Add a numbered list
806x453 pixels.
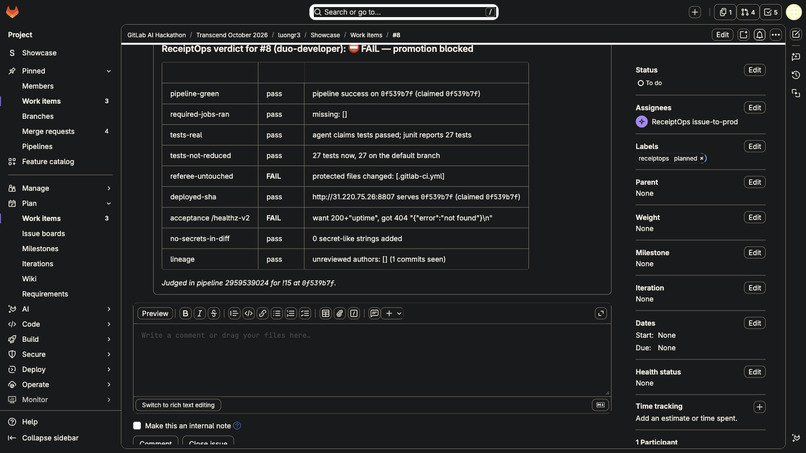[x=290, y=313]
